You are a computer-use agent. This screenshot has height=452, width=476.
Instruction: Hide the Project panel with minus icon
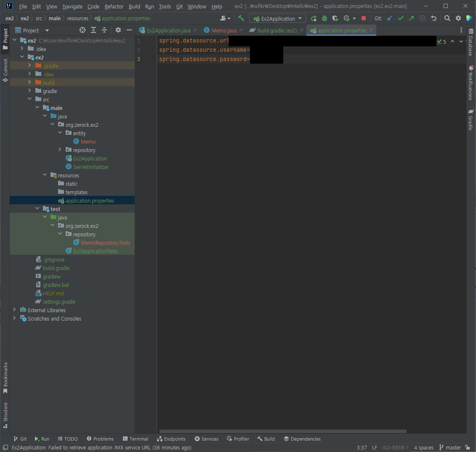(129, 30)
